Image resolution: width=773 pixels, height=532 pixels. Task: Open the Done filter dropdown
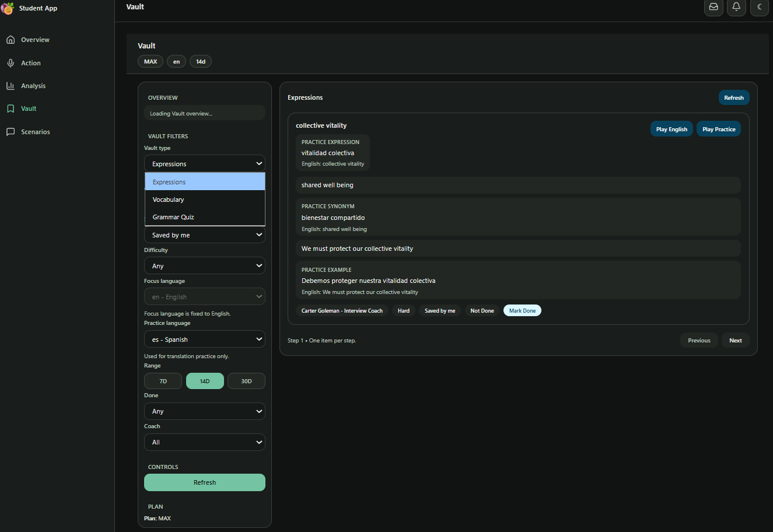[x=205, y=411]
